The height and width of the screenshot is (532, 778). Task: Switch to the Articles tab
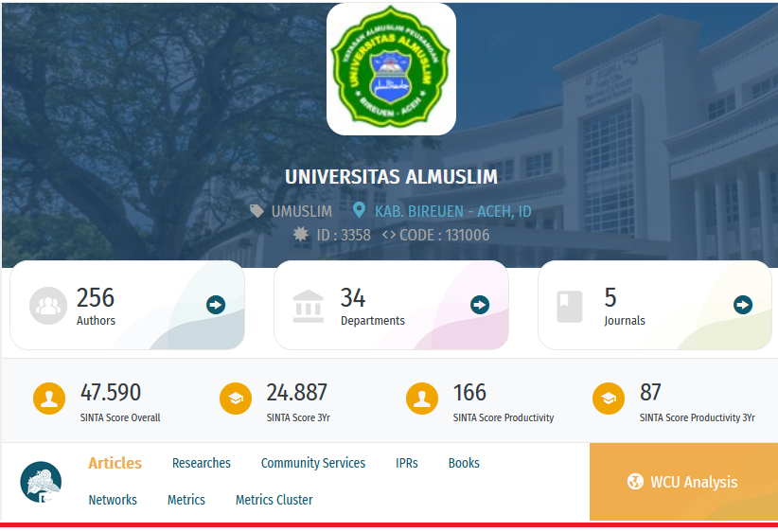(115, 463)
